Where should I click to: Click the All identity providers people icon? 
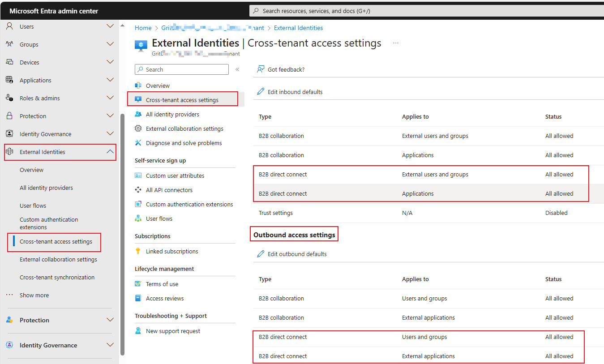(x=138, y=114)
